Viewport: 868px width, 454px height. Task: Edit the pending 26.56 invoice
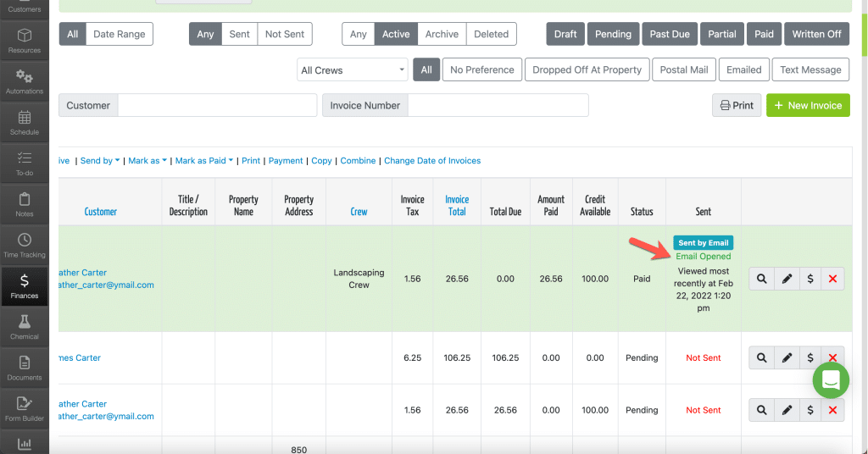click(x=787, y=410)
